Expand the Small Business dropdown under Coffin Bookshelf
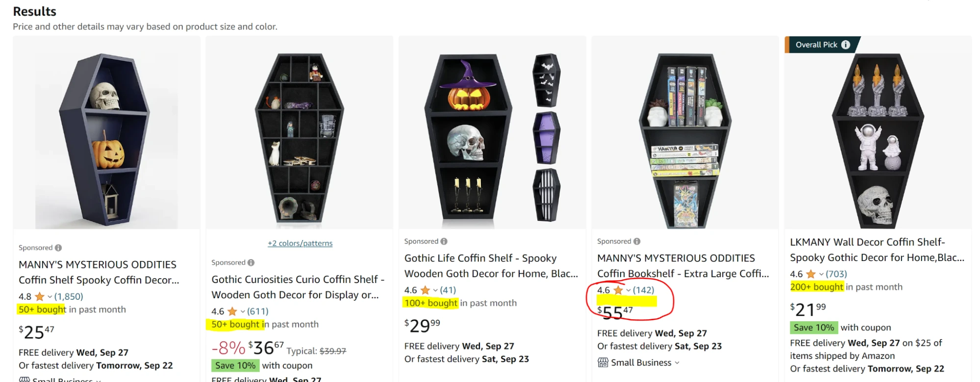Image resolution: width=980 pixels, height=382 pixels. 678,363
